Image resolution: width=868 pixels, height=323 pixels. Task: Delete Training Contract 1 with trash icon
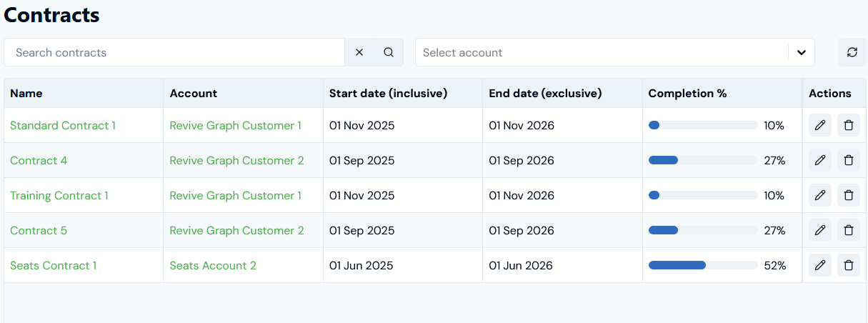tap(849, 196)
